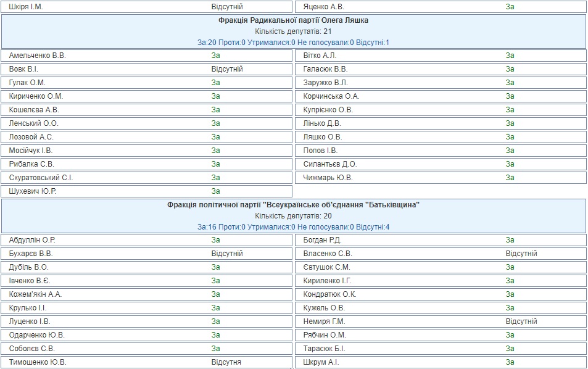This screenshot has width=588, height=369.
Task: Click the Відсутній status for Власенко С.В.
Action: [521, 254]
